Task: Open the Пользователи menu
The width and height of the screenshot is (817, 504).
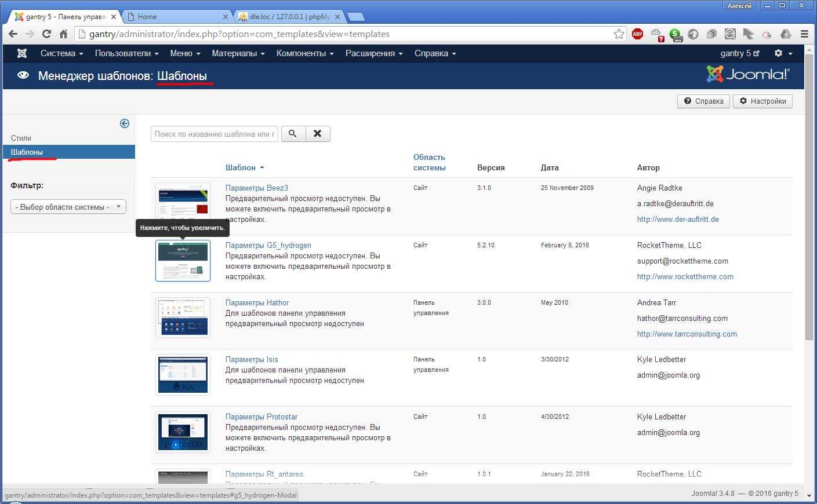Action: (126, 53)
